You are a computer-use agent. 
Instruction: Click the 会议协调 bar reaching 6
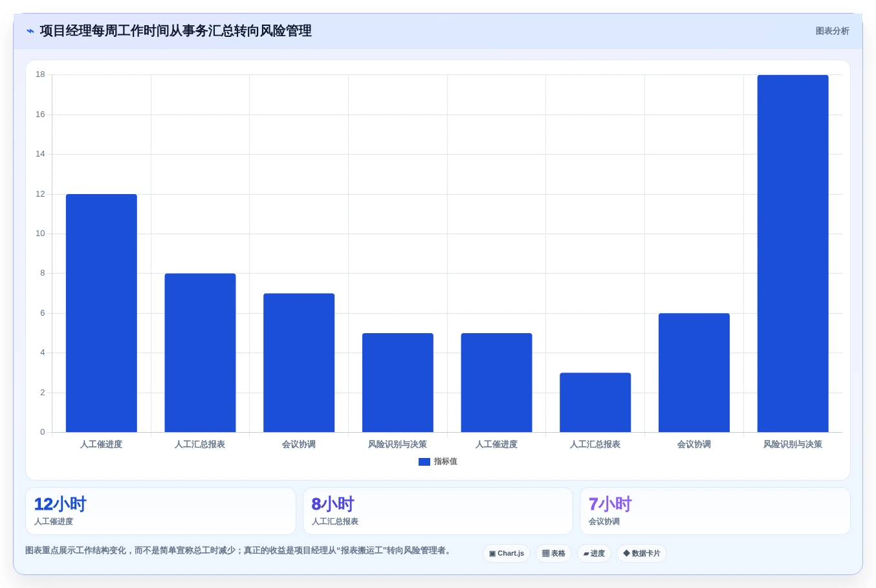(694, 373)
